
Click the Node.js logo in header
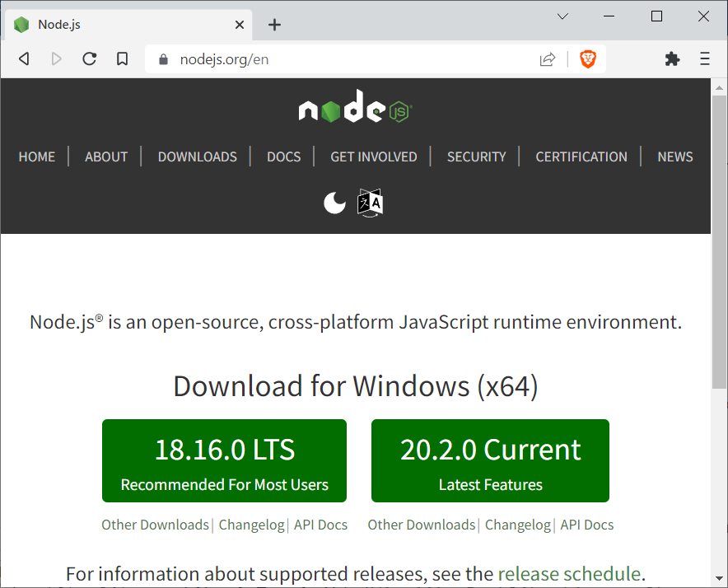[355, 107]
